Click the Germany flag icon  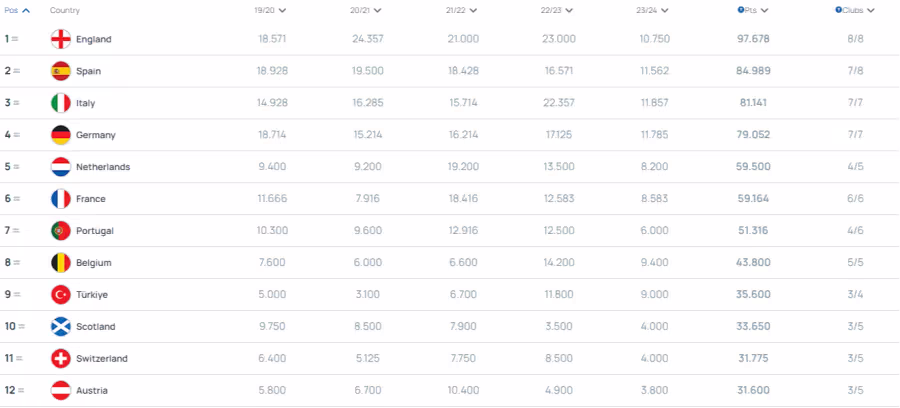pyautogui.click(x=60, y=135)
